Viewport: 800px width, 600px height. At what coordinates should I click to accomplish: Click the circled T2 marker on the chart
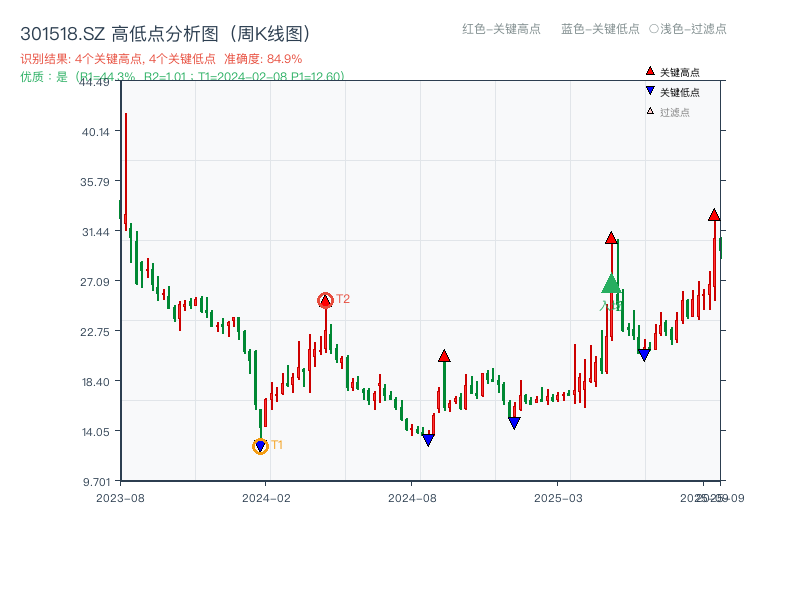(325, 298)
